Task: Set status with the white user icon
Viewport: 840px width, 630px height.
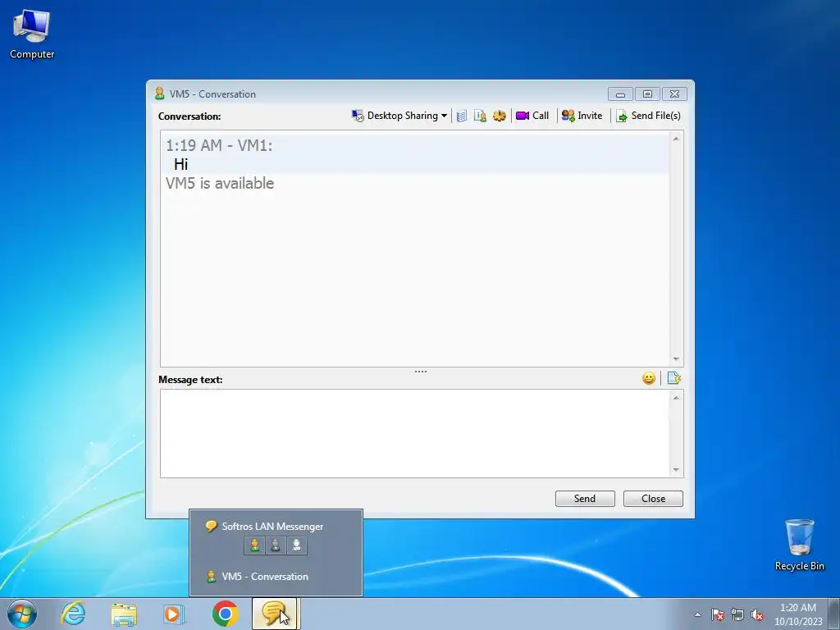Action: pos(296,546)
